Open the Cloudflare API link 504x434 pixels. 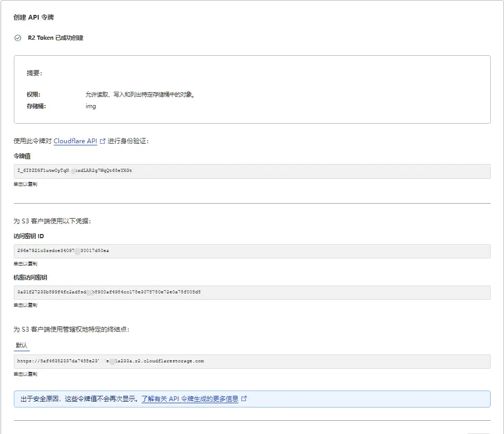pos(75,141)
